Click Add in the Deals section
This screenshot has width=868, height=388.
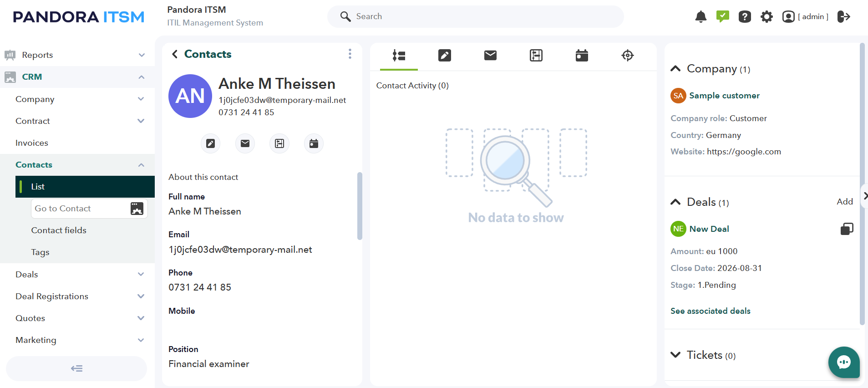(x=845, y=202)
